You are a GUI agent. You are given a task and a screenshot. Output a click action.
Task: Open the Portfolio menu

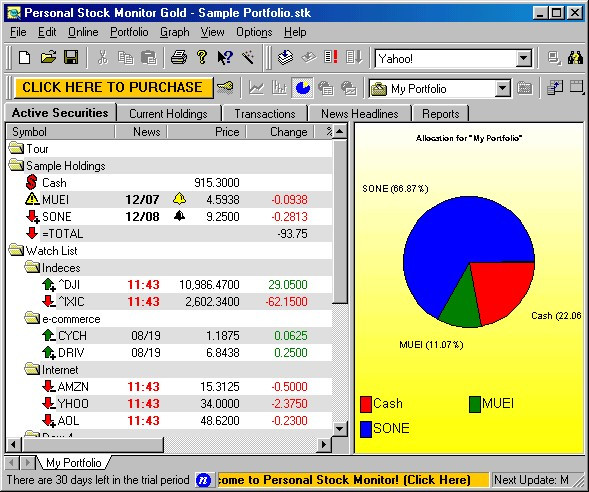[x=129, y=32]
